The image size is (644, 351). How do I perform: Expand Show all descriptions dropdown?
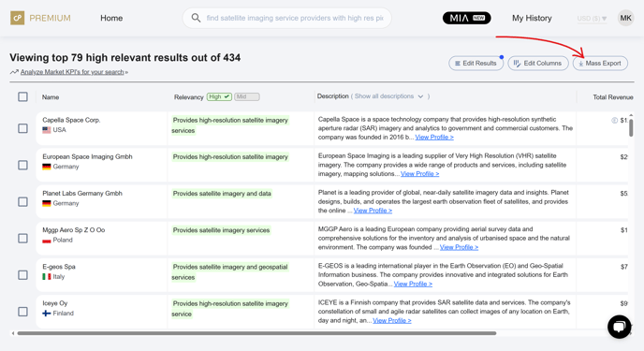coord(388,96)
